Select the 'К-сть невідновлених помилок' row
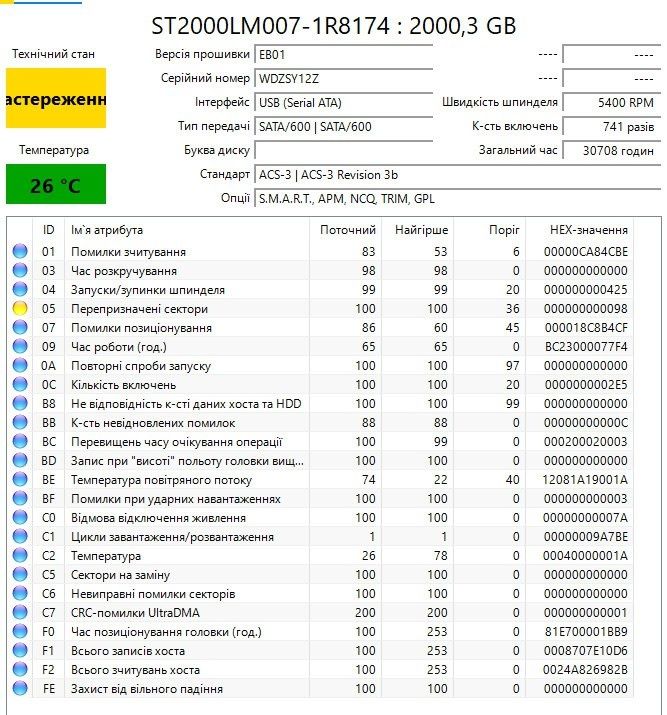Image resolution: width=667 pixels, height=715 pixels. click(320, 423)
